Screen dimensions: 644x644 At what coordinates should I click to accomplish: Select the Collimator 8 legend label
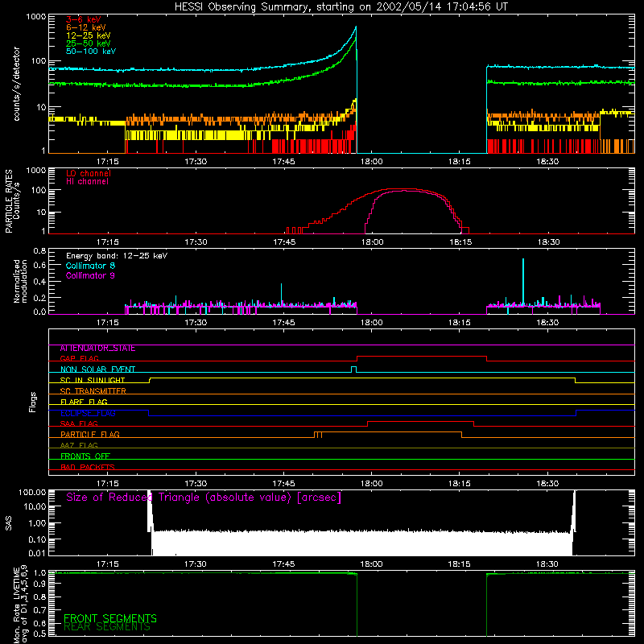click(x=90, y=266)
